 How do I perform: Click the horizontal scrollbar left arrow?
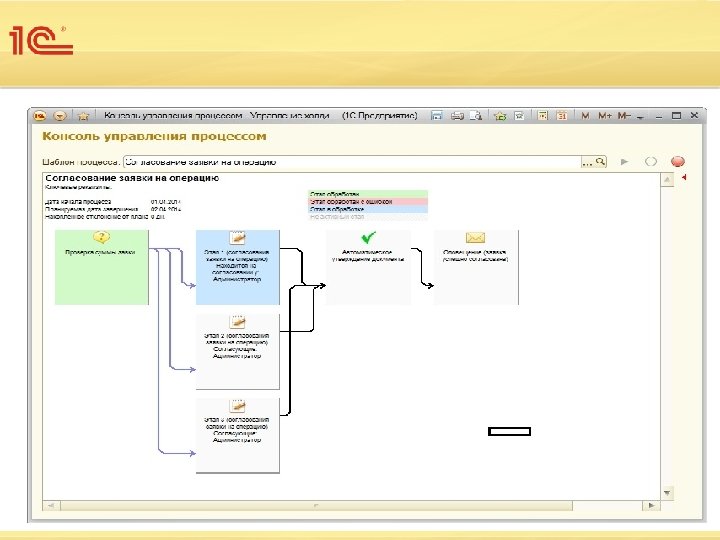[x=51, y=506]
